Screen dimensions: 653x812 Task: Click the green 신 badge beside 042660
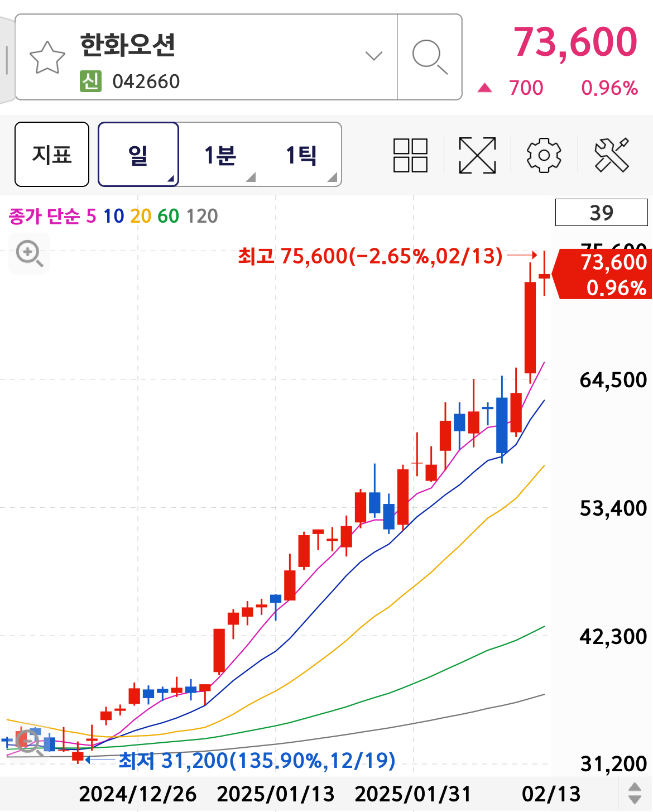[90, 81]
